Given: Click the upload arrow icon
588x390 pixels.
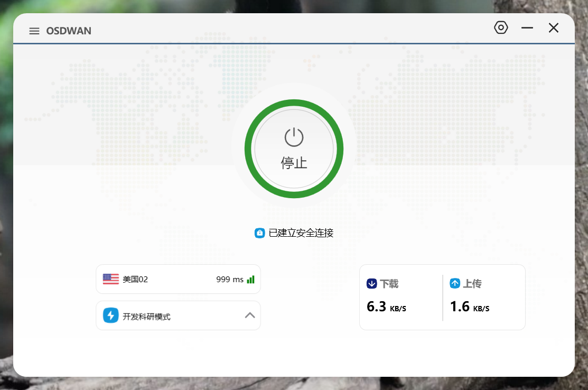Looking at the screenshot, I should [455, 284].
